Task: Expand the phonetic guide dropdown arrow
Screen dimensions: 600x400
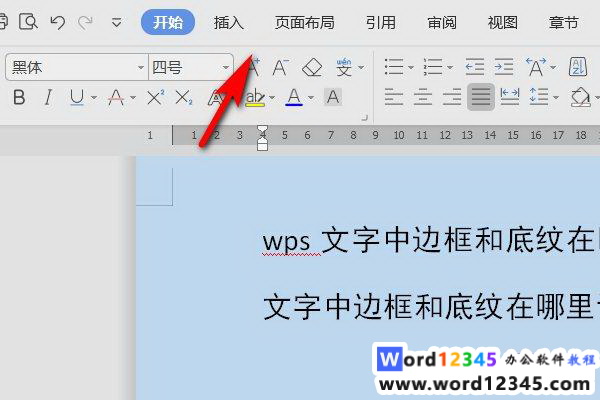Action: [x=361, y=67]
